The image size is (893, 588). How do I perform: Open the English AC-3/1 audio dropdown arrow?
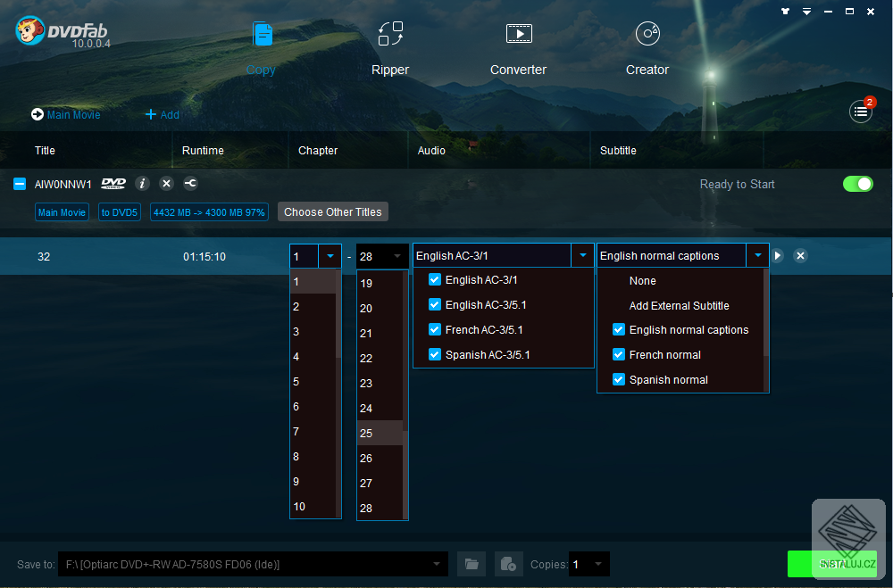click(582, 255)
